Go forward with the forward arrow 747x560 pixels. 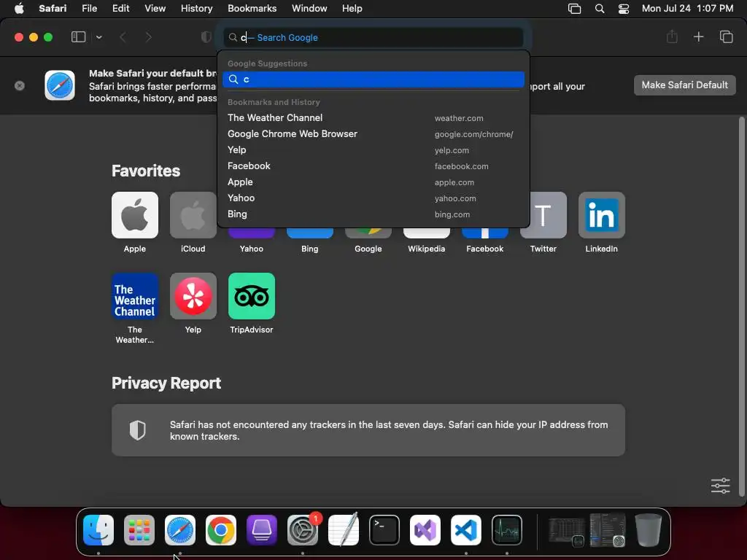[x=148, y=37]
